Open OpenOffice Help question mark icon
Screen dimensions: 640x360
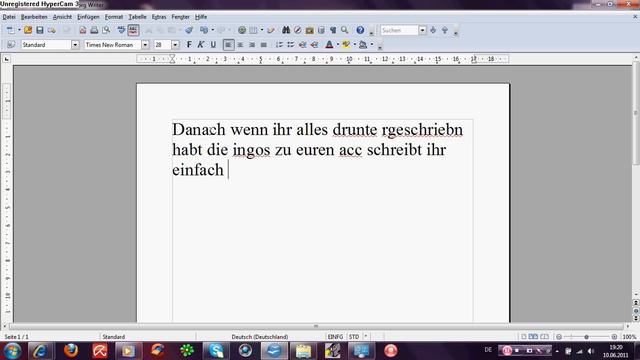coord(360,30)
